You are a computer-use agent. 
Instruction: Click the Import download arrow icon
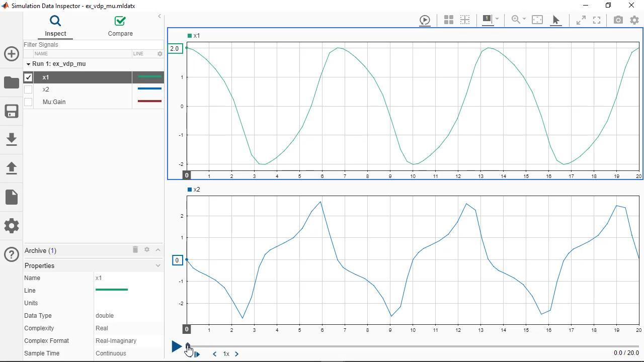point(12,140)
